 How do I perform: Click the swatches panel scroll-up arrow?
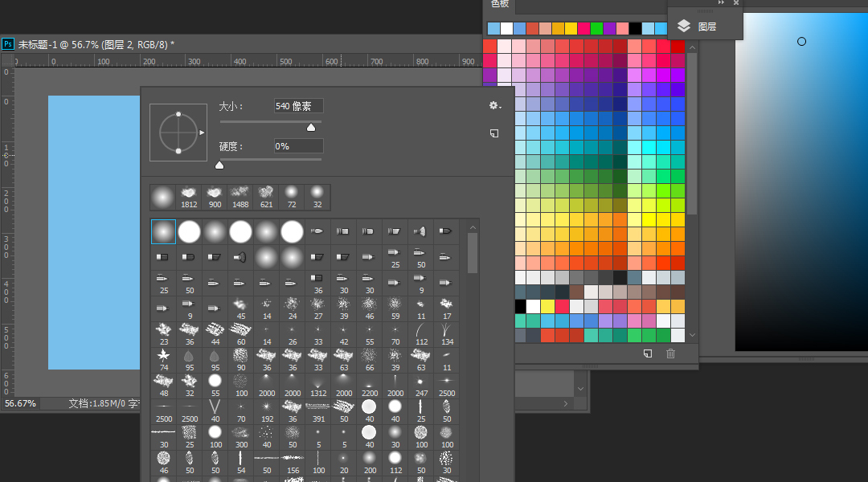pyautogui.click(x=692, y=48)
